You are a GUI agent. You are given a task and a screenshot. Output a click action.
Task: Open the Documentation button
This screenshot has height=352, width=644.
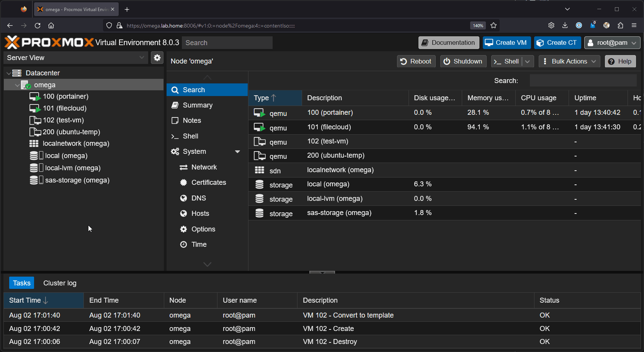point(449,42)
